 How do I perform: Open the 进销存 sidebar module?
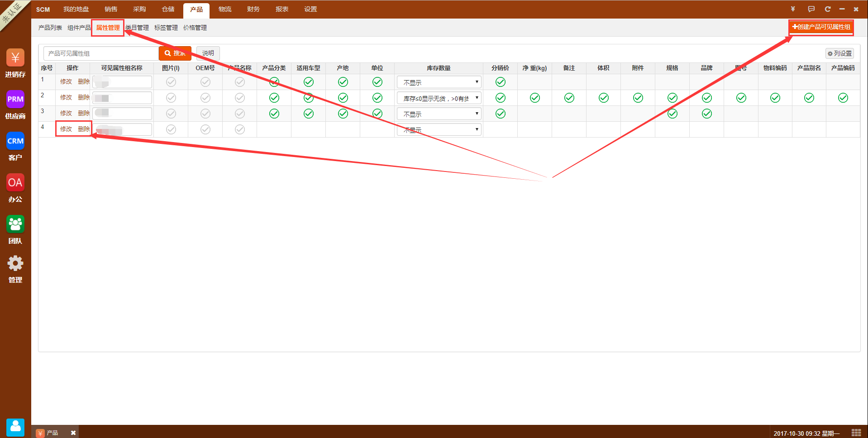(15, 63)
